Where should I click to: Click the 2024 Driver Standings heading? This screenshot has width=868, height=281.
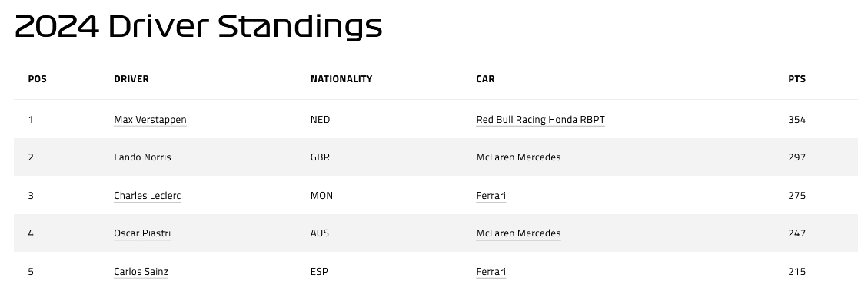(198, 27)
